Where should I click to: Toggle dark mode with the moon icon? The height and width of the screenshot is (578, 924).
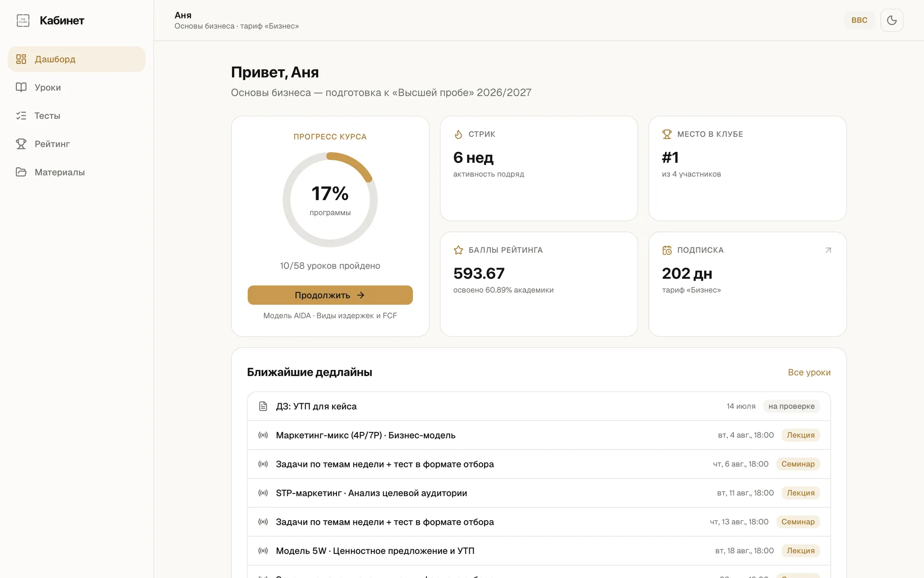(892, 20)
